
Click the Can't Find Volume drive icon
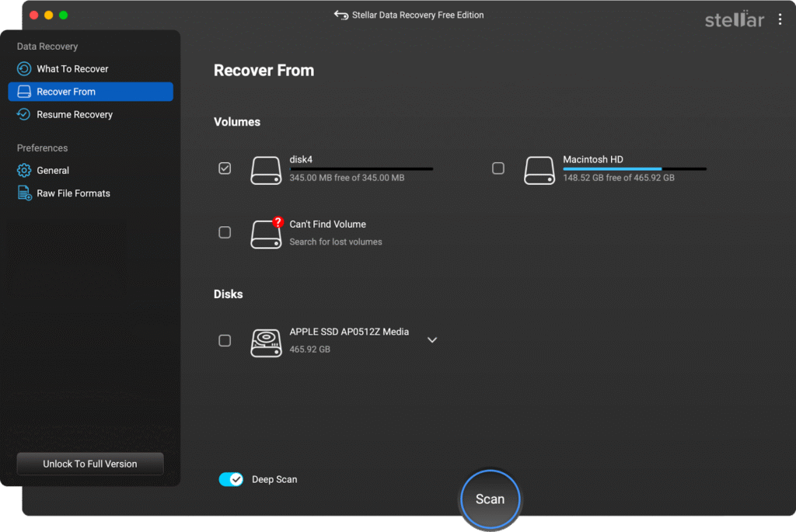tap(266, 233)
